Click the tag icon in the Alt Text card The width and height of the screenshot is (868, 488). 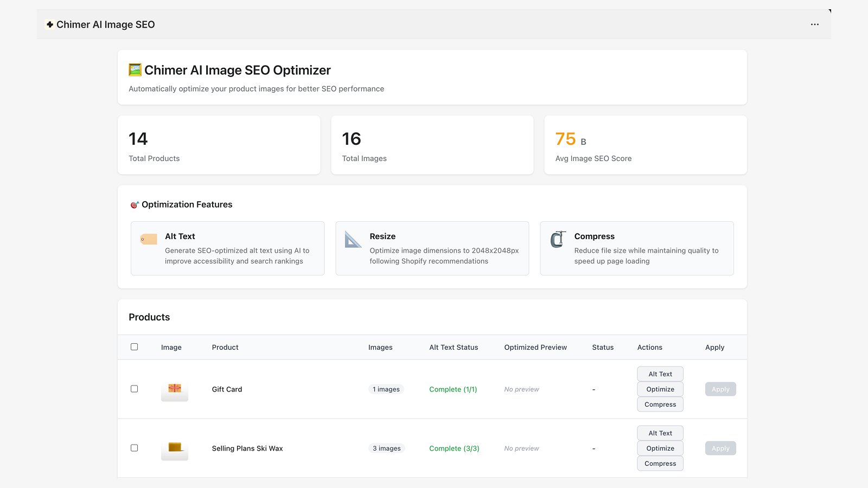click(148, 239)
